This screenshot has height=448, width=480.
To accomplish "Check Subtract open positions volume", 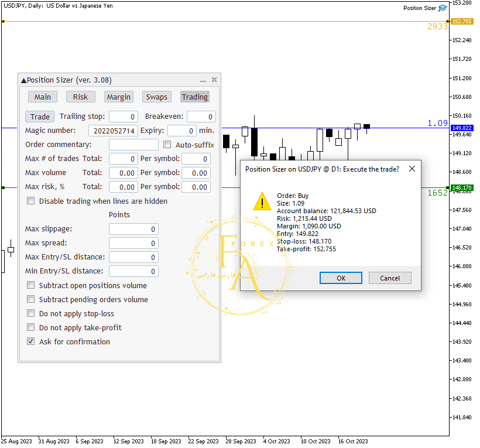I will (31, 285).
